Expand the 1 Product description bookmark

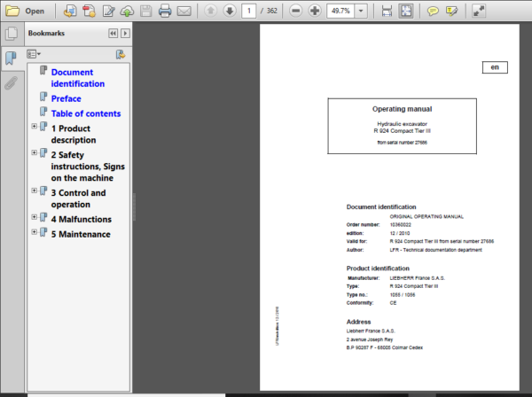35,126
